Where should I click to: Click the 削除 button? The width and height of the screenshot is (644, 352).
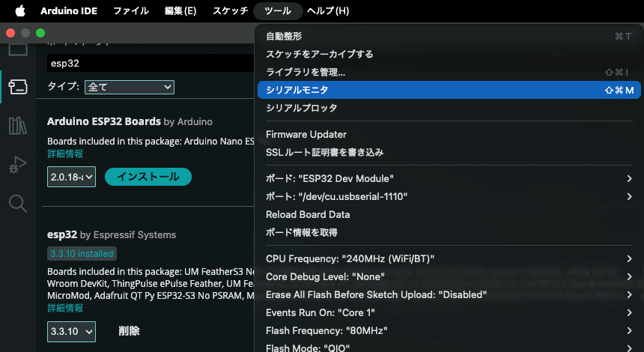click(x=129, y=331)
